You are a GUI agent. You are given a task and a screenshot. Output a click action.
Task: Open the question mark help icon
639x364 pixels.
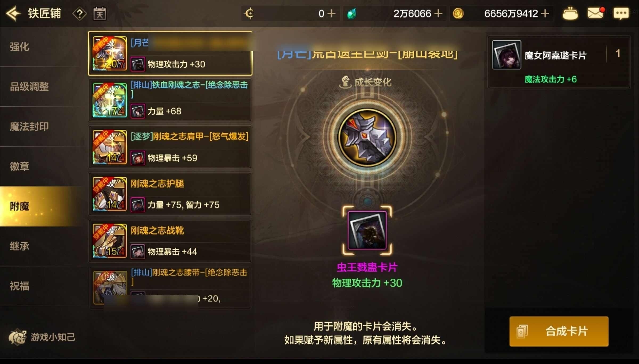pyautogui.click(x=79, y=13)
